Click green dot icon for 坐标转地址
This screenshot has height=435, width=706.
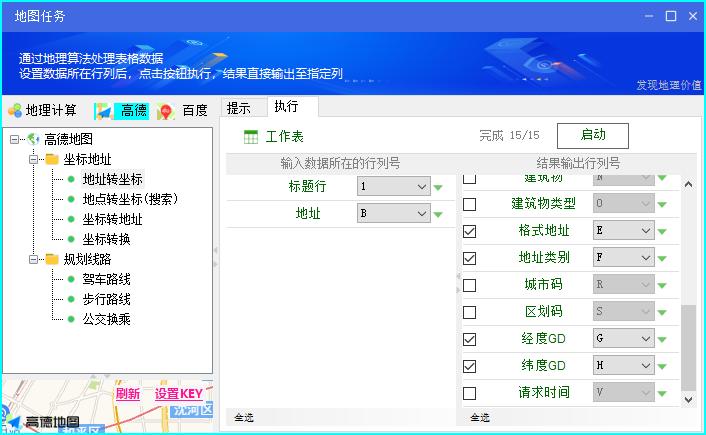pos(71,219)
